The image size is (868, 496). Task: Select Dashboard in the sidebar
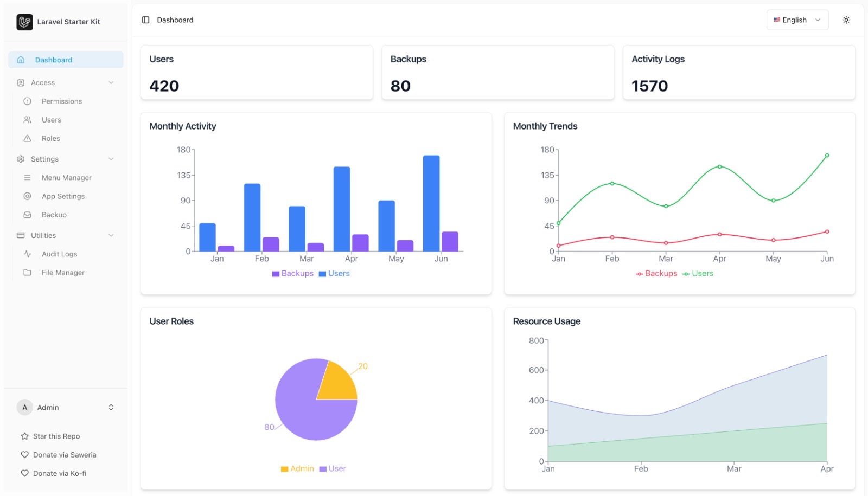[66, 60]
